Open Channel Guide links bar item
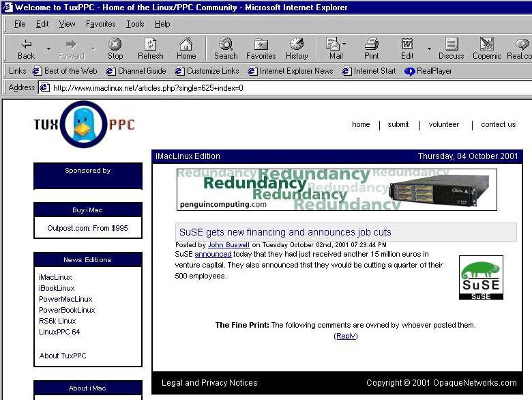This screenshot has width=532, height=400. 136,71
